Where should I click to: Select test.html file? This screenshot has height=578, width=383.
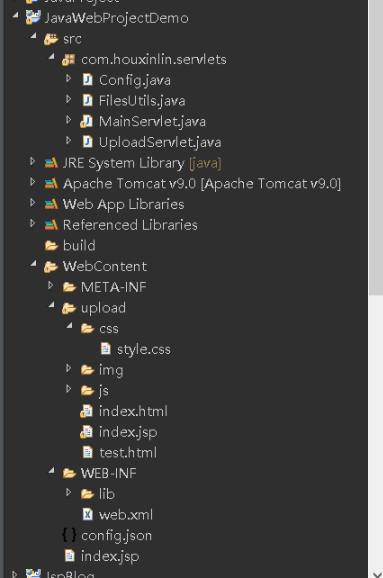tap(128, 452)
